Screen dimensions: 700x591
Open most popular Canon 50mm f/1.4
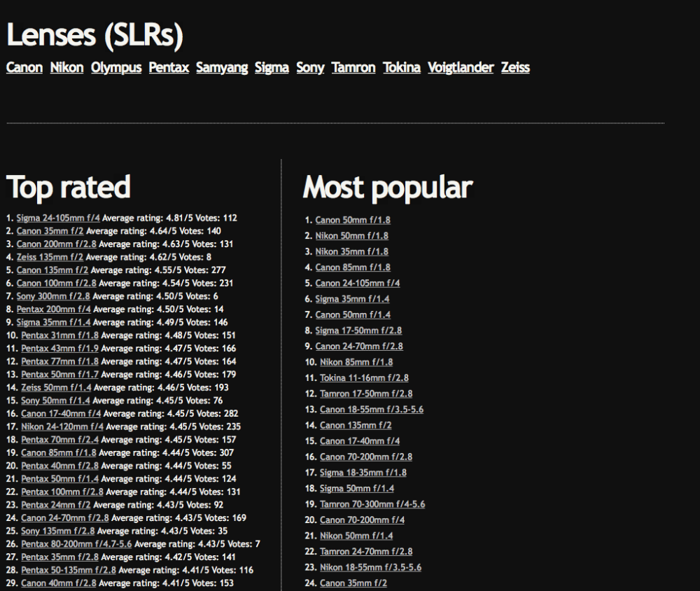(353, 314)
